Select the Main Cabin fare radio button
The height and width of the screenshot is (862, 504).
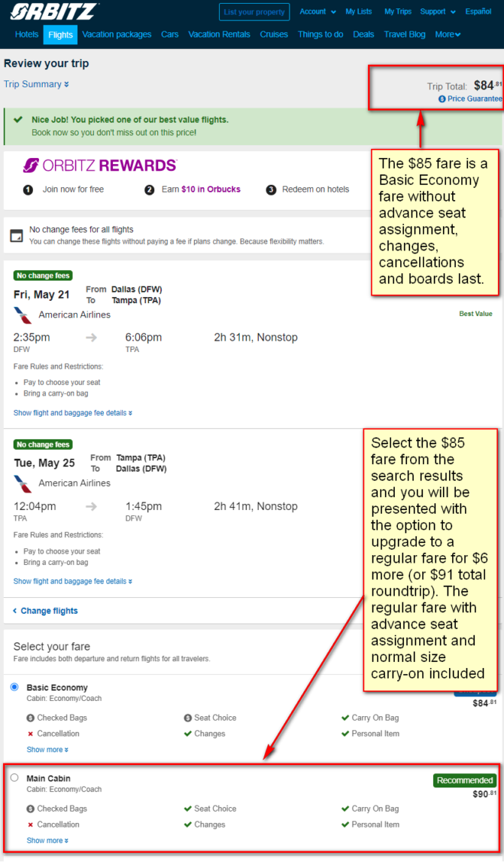tap(14, 778)
